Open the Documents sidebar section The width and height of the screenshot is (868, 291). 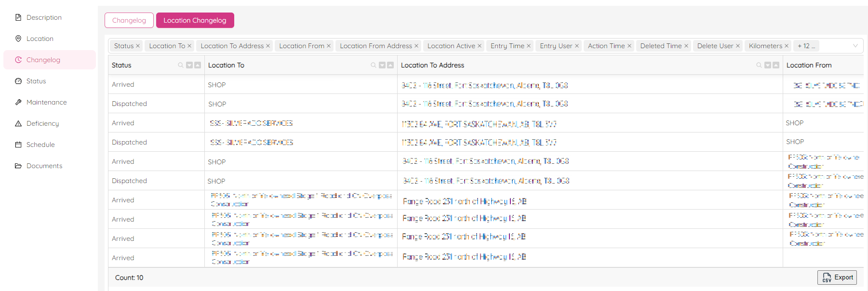tap(49, 166)
